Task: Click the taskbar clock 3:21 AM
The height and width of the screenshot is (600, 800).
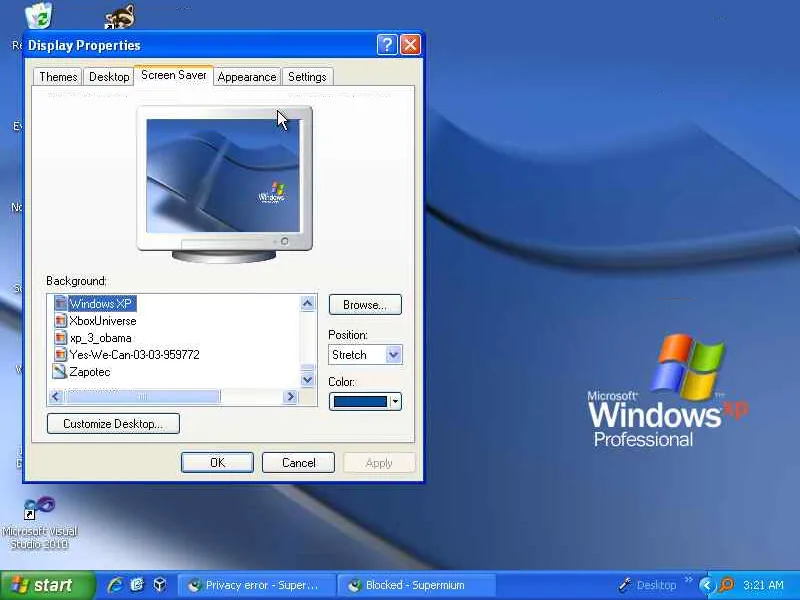Action: [763, 585]
